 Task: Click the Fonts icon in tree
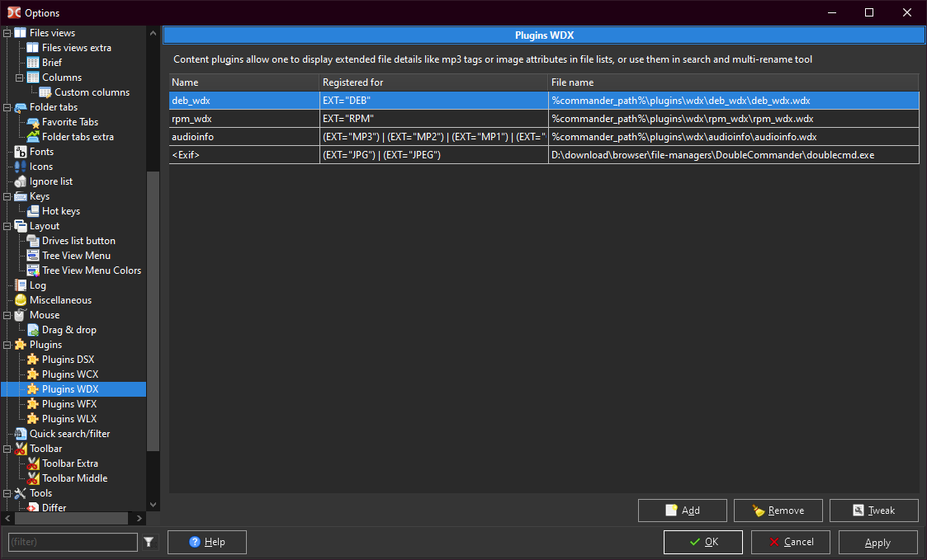[21, 152]
